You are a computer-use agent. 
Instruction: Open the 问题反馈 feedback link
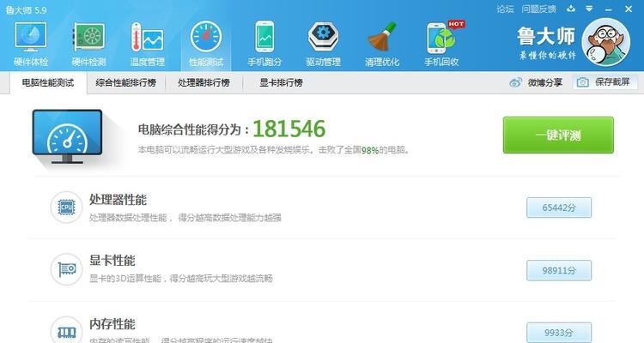pos(538,9)
